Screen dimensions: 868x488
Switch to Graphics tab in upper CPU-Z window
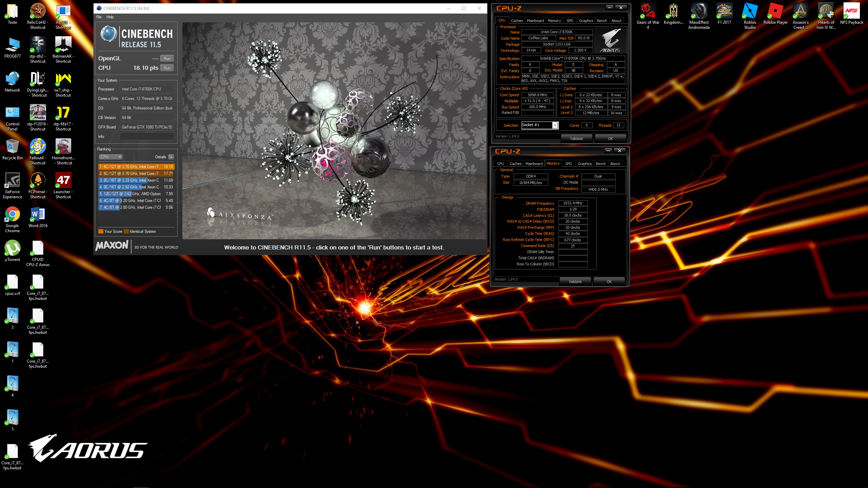point(586,21)
